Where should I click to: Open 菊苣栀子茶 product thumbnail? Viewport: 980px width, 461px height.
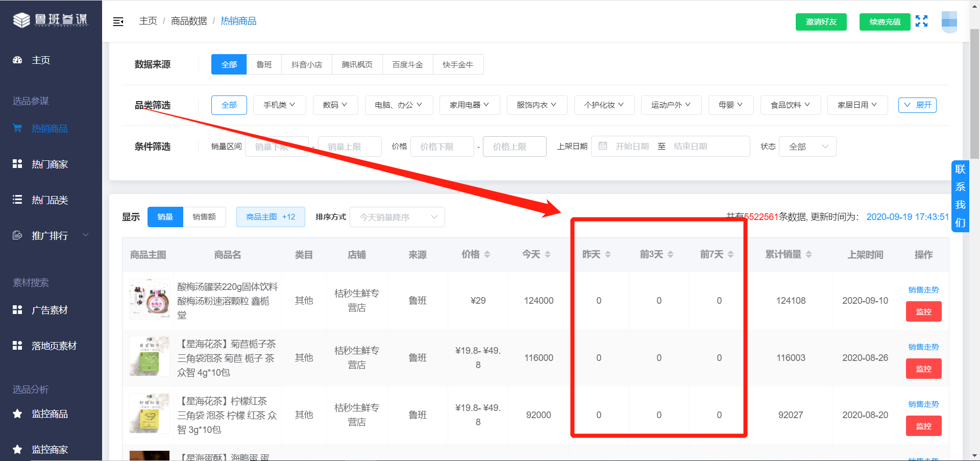[x=150, y=356]
